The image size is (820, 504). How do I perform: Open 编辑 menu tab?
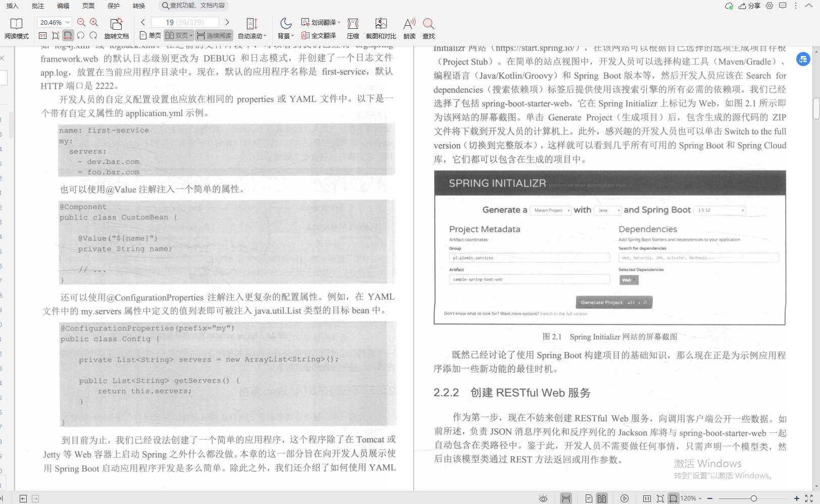click(63, 6)
